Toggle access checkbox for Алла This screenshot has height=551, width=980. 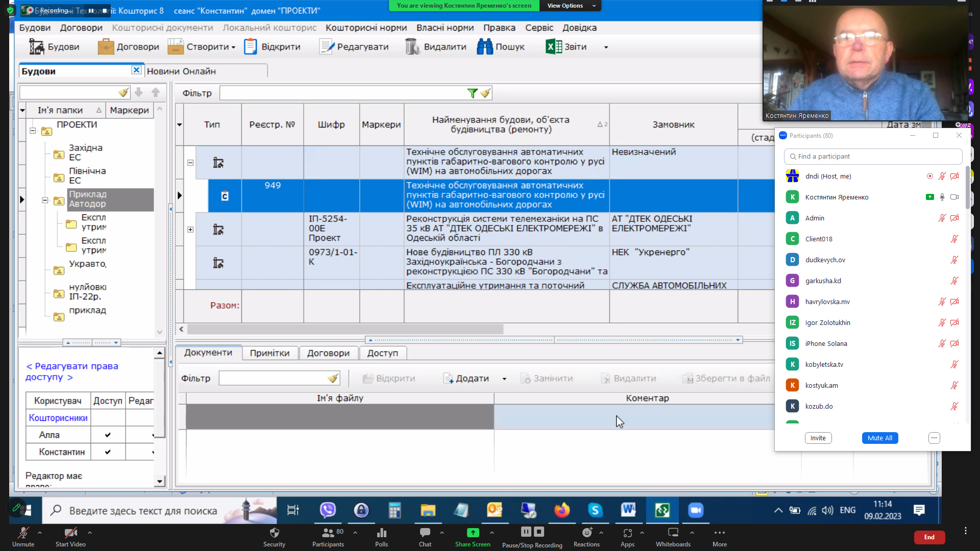[x=108, y=435]
